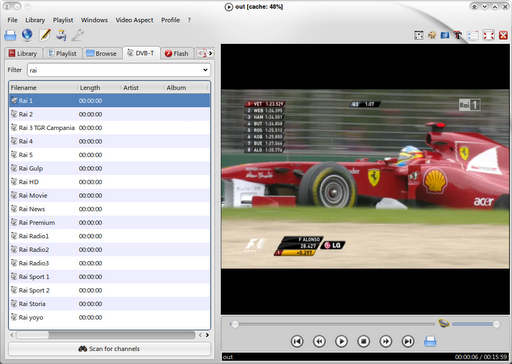
Task: Start playback with the play button
Action: click(341, 341)
